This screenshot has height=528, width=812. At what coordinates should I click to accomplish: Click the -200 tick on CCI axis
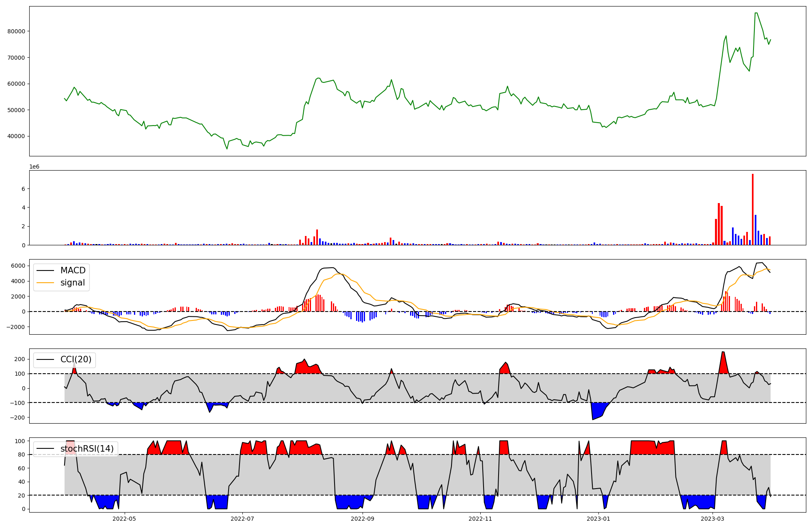pyautogui.click(x=17, y=418)
